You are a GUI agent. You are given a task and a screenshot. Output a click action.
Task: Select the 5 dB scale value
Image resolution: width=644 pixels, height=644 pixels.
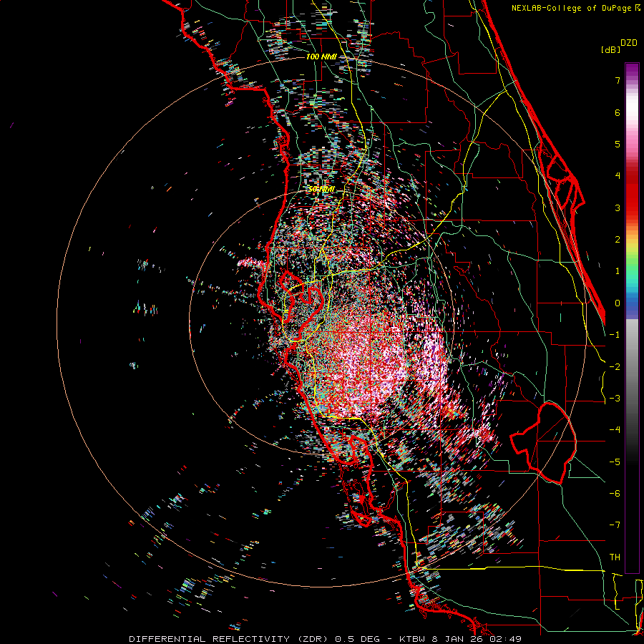tap(618, 144)
